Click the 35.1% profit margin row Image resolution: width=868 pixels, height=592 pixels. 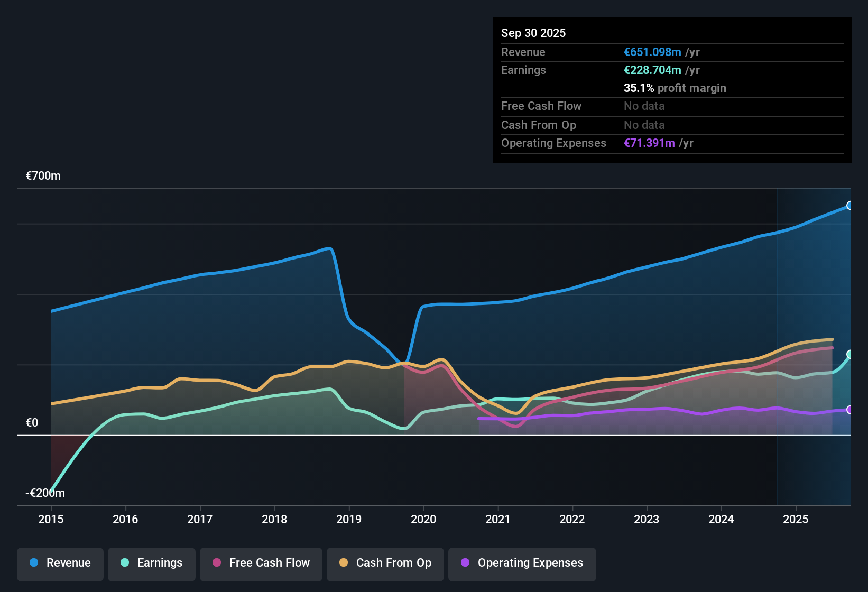(675, 88)
